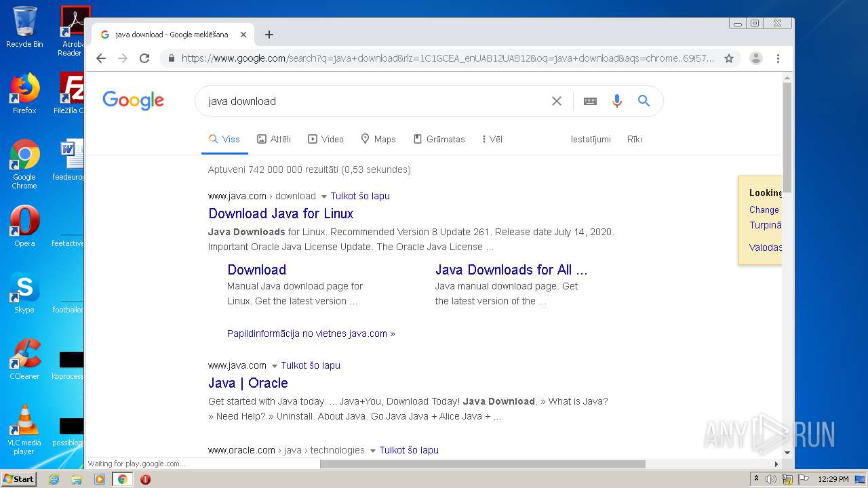Click the 'Turpinā' link in yellow notice
Screen dimensions: 868x488
(766, 226)
